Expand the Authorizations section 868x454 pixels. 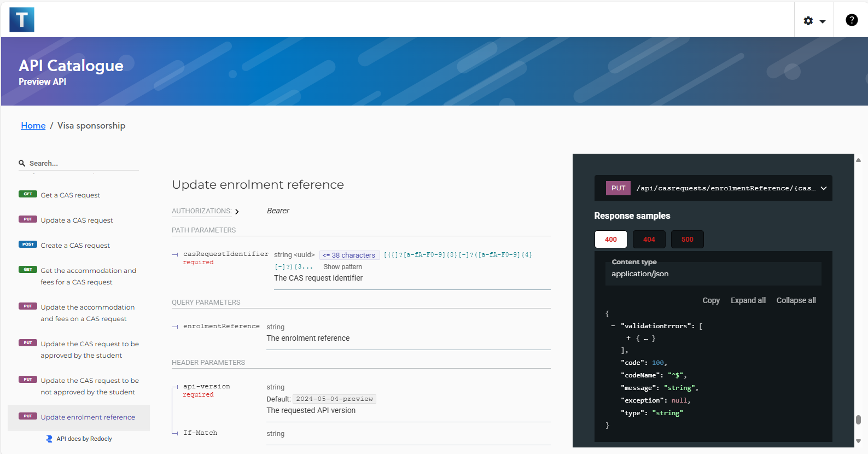205,211
